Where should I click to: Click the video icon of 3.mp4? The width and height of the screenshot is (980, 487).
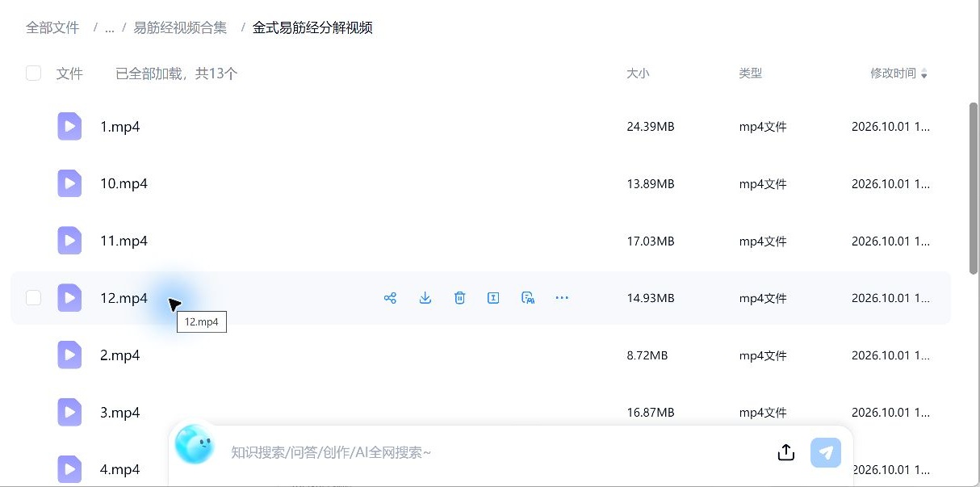tap(69, 413)
